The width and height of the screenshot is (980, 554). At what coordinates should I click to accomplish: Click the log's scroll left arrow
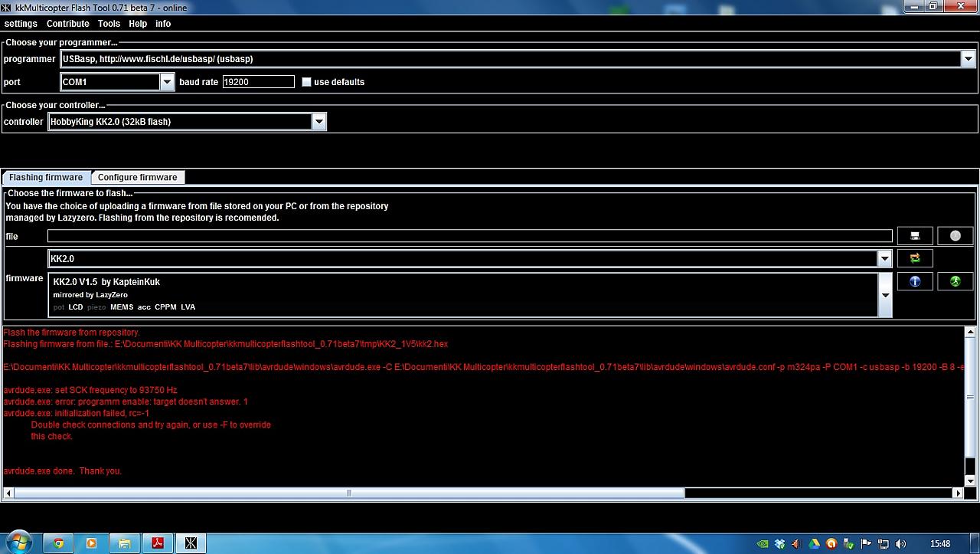tap(8, 493)
